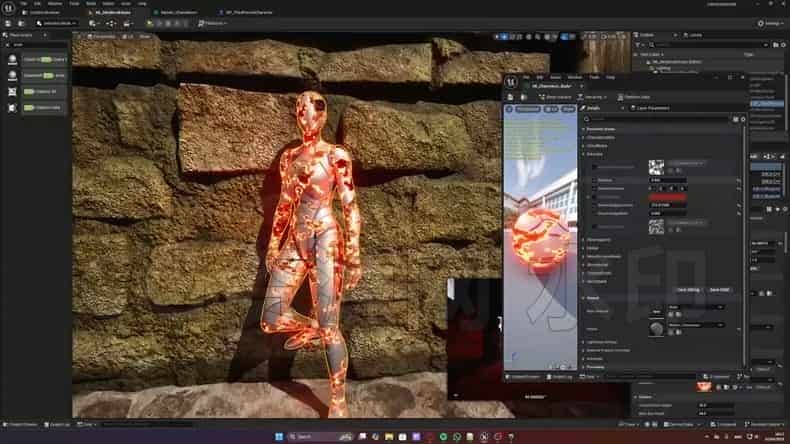790x444 pixels.
Task: Open File Explorer from the taskbar
Action: pyautogui.click(x=389, y=436)
